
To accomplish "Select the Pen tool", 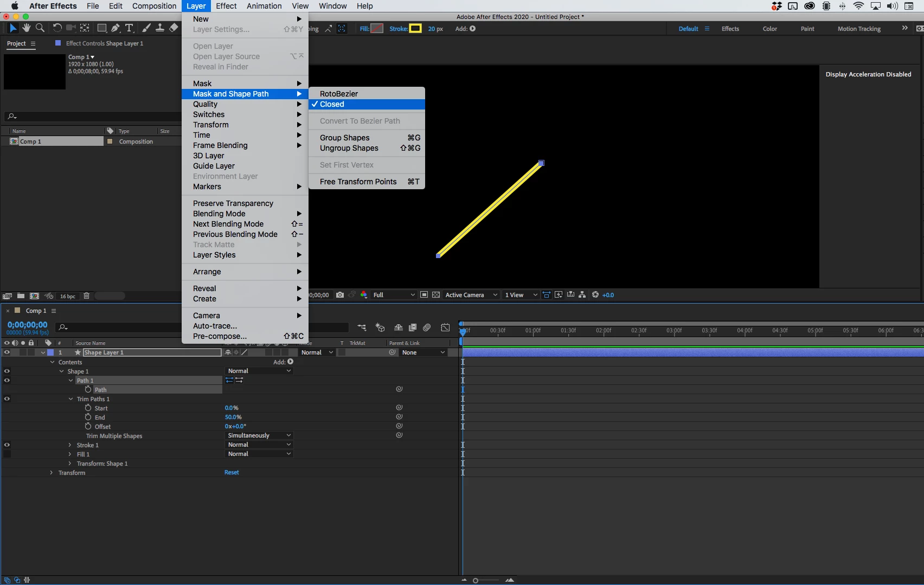I will [115, 28].
